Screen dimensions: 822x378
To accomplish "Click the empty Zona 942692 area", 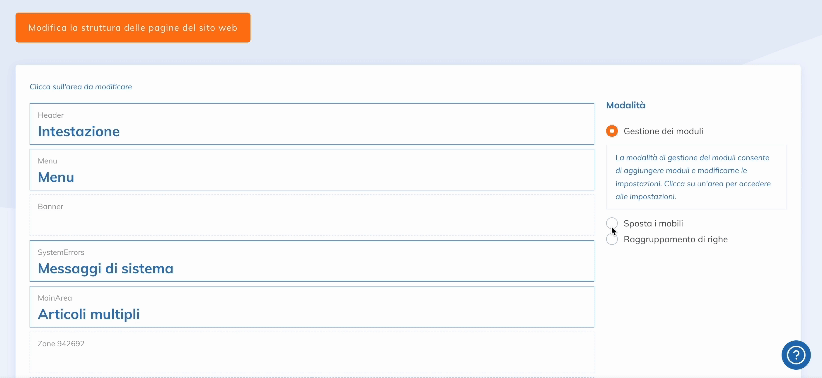I will [312, 352].
